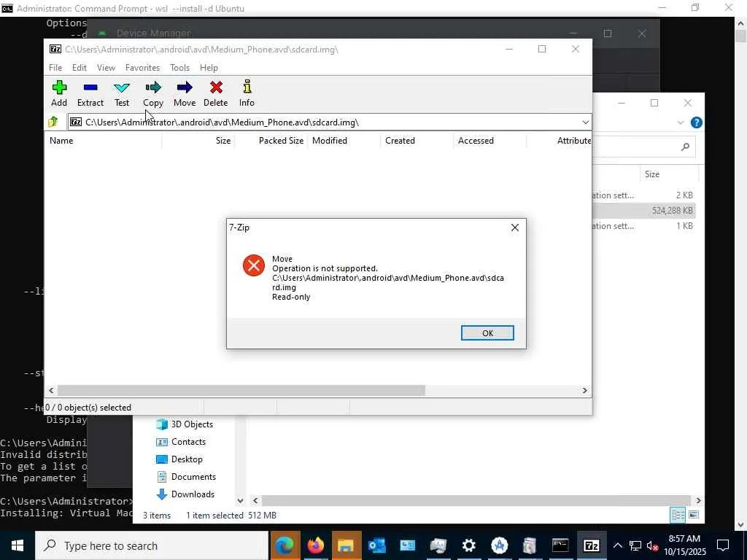
Task: Click Explorer horizontal scrollbar right arrow
Action: tap(698, 500)
